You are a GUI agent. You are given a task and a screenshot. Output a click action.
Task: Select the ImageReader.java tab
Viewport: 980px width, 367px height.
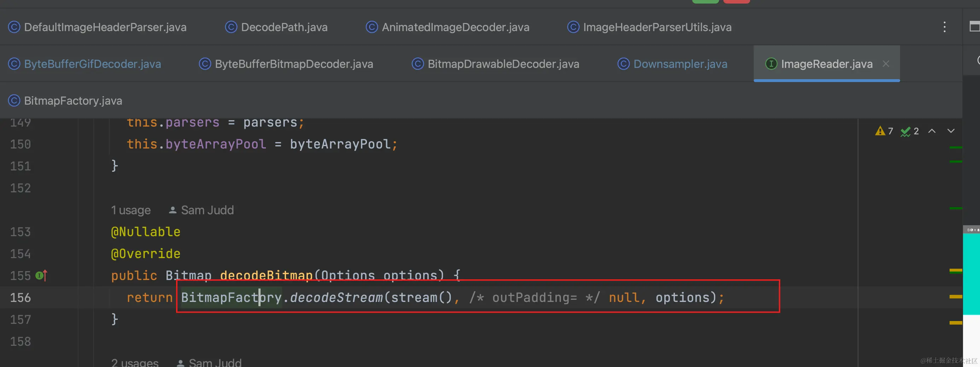pos(826,64)
